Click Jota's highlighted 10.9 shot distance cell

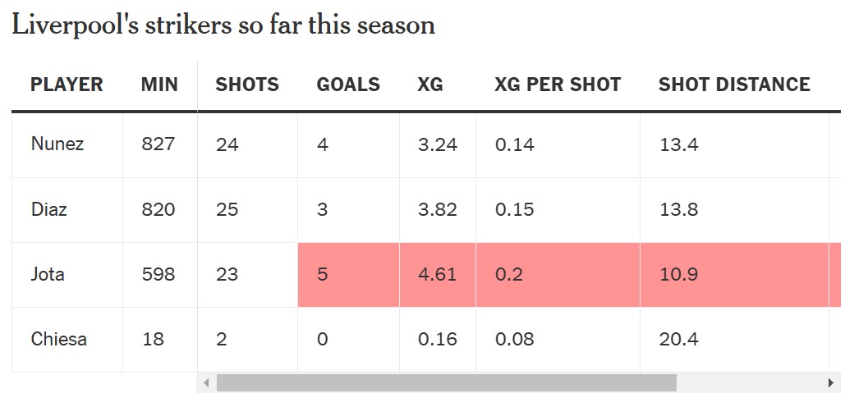pyautogui.click(x=733, y=274)
